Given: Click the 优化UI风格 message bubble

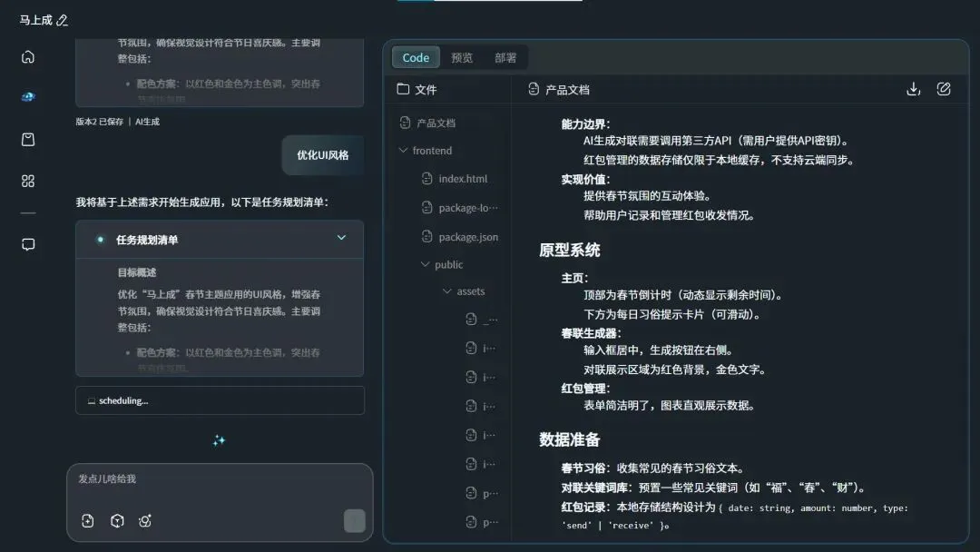Looking at the screenshot, I should [x=322, y=155].
